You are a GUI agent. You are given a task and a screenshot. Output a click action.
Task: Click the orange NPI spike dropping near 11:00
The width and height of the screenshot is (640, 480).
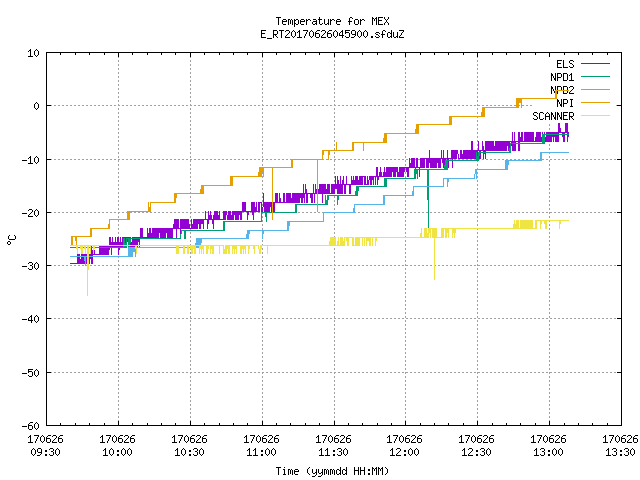click(273, 192)
